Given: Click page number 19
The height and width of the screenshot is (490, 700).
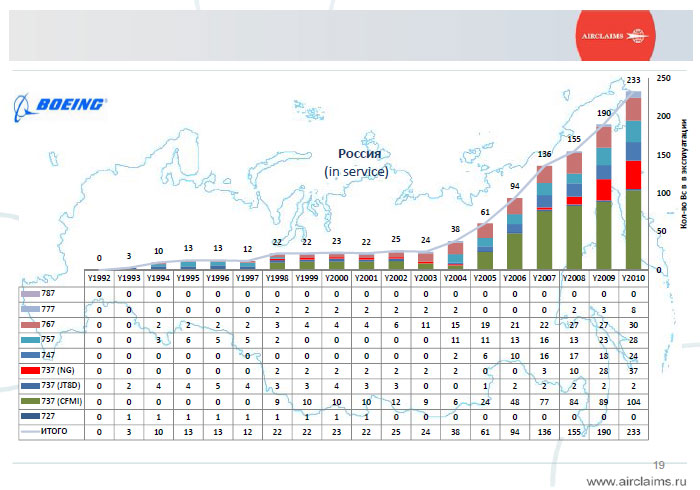Looking at the screenshot, I should point(659,465).
